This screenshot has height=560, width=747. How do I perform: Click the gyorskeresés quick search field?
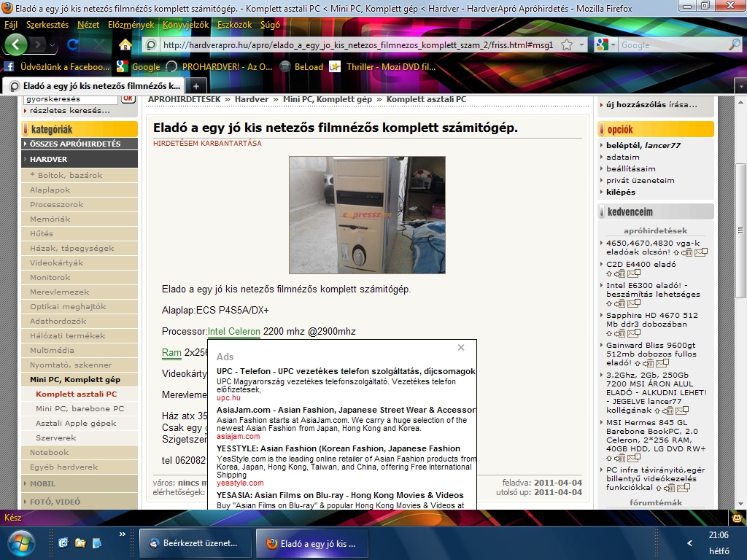tap(71, 99)
